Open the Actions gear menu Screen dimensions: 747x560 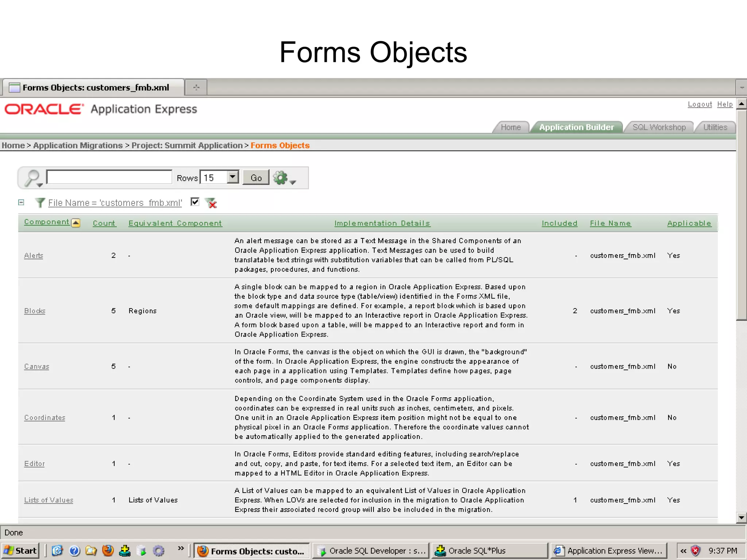coord(284,178)
